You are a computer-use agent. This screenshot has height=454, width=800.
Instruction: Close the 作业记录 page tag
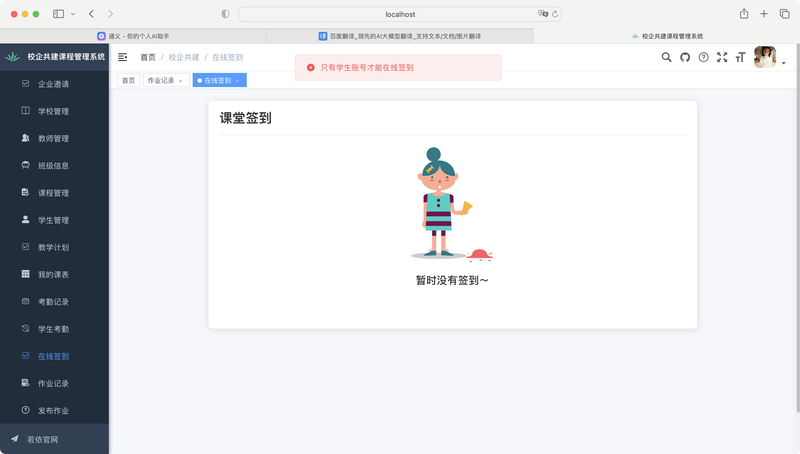point(181,81)
